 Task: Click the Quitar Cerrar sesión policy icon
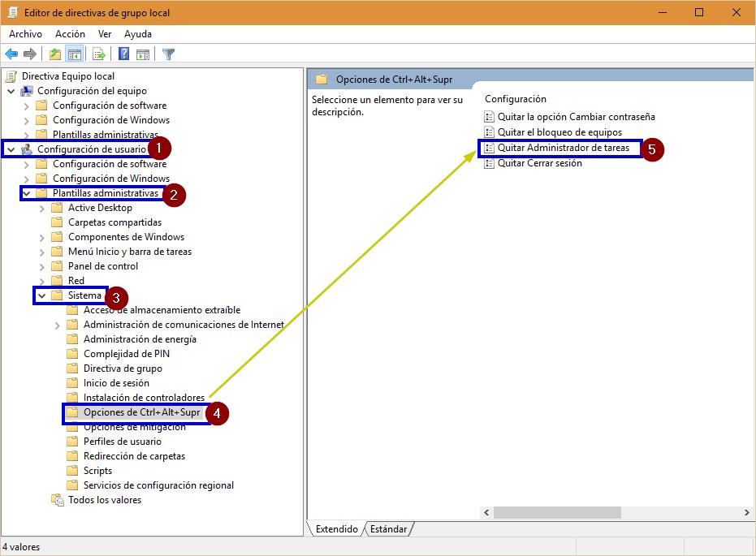pos(489,163)
